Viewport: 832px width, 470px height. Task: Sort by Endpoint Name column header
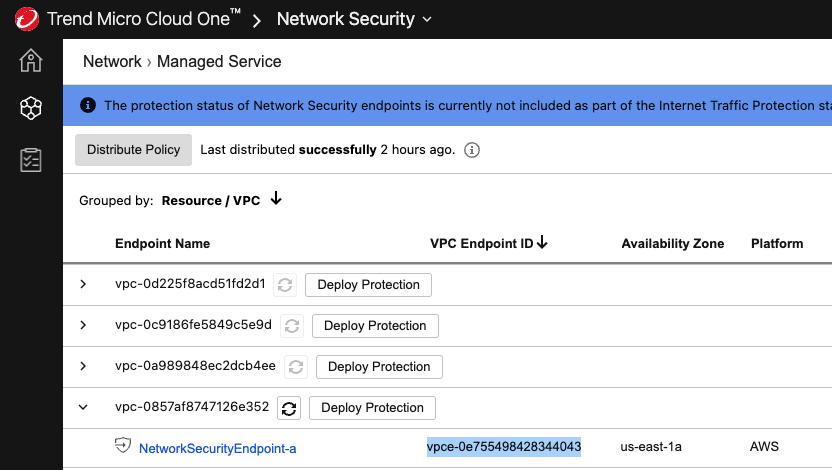[x=162, y=243]
